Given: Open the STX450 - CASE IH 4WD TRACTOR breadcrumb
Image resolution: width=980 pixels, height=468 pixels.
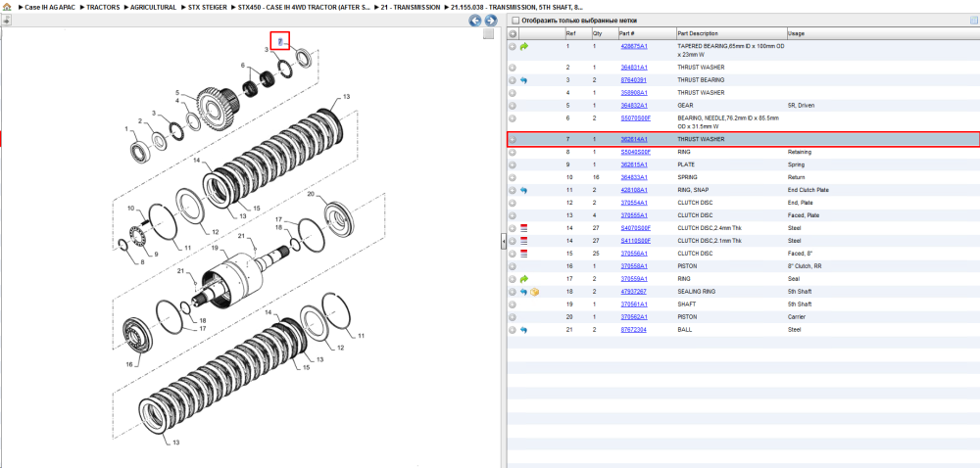Looking at the screenshot, I should point(304,8).
